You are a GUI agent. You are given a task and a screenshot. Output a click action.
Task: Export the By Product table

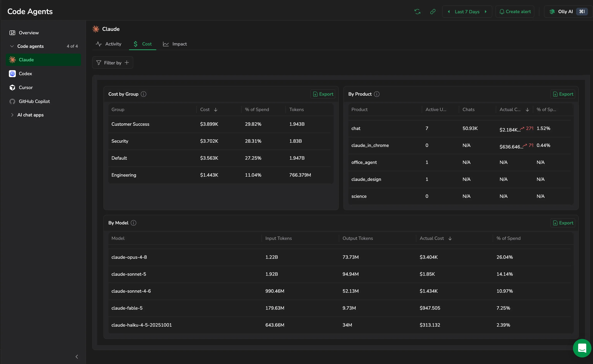point(563,94)
